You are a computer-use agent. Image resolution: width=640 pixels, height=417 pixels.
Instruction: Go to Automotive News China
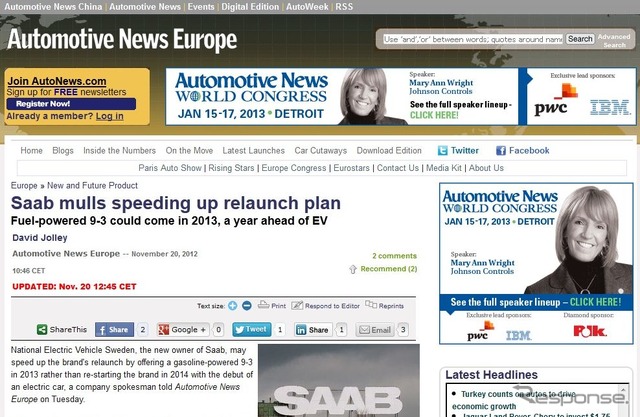click(x=53, y=7)
